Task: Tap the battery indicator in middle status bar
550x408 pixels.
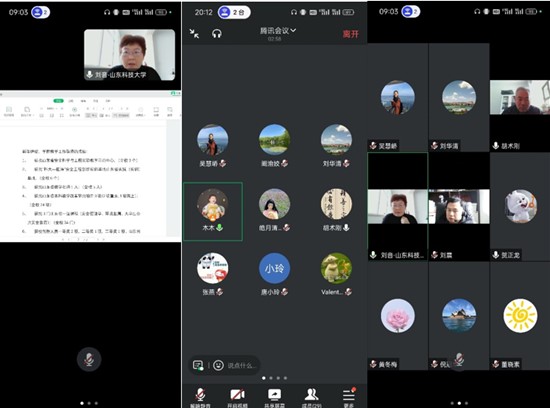Action: [x=348, y=12]
